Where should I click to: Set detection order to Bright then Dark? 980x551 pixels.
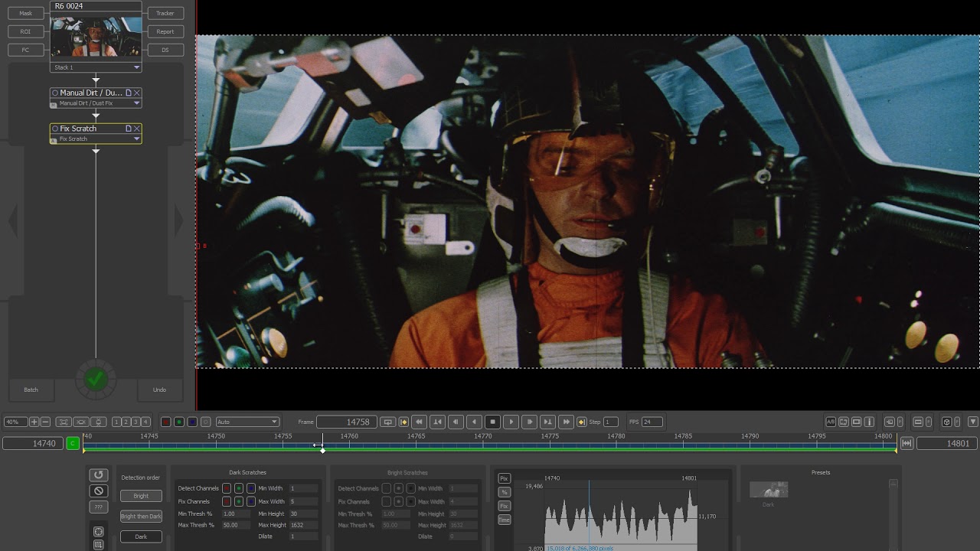(141, 517)
